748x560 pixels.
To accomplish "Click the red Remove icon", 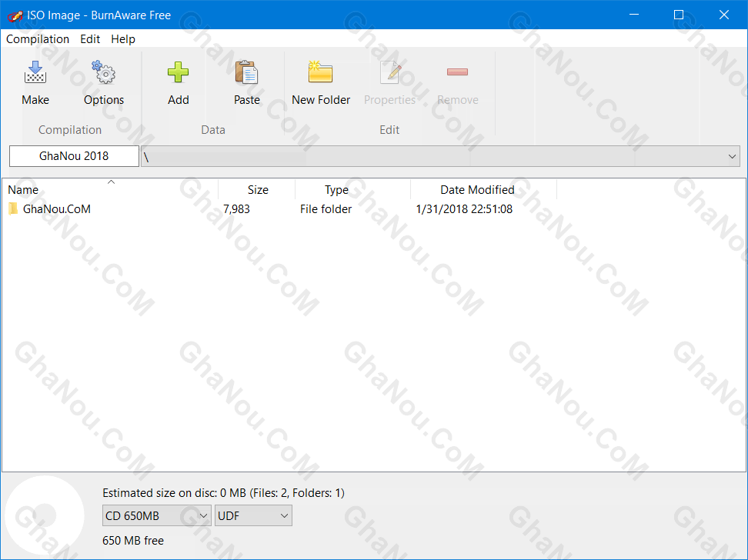I will pos(457,72).
